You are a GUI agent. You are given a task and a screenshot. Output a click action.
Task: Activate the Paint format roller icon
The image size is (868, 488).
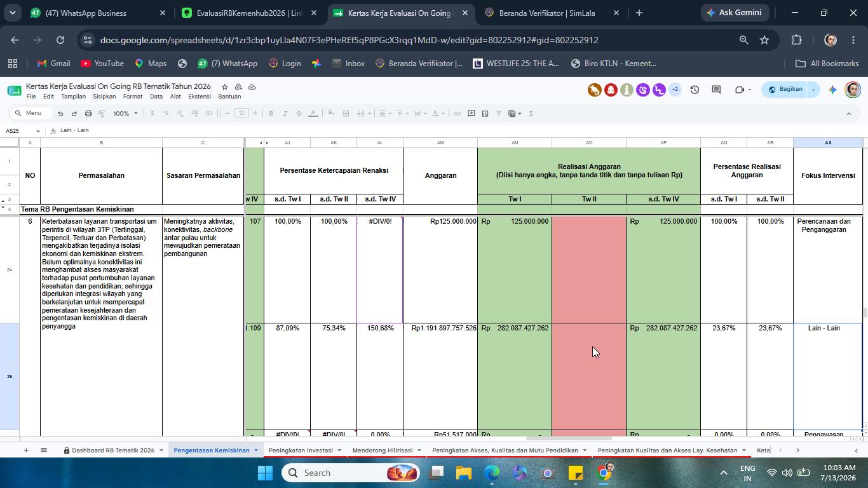coord(102,113)
